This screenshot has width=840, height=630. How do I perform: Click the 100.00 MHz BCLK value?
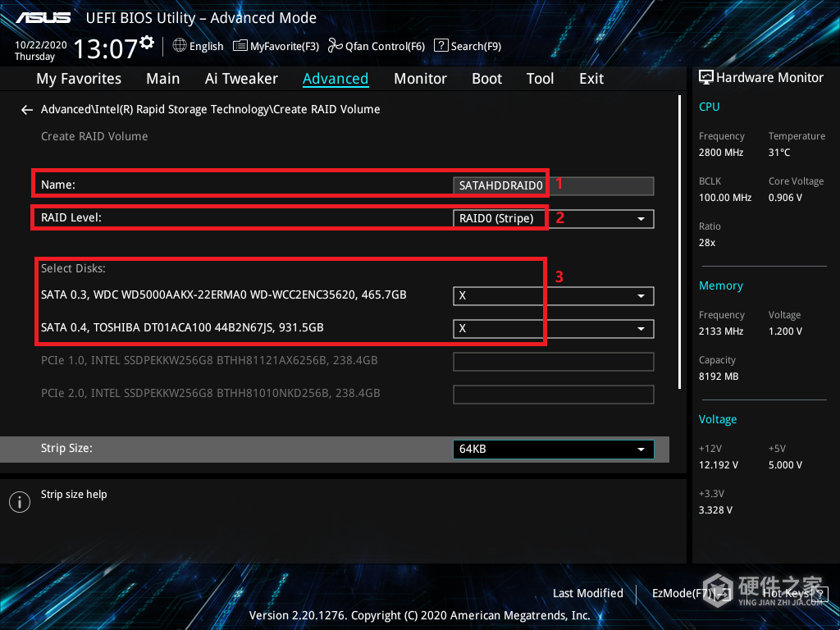(x=725, y=198)
